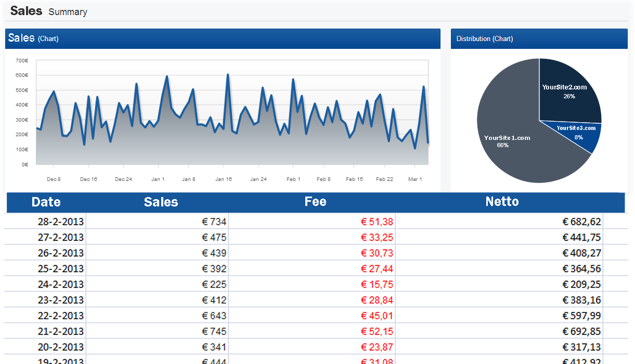635x364 pixels.
Task: Click the peak near Jan 16 on the line chart
Action: (x=228, y=74)
